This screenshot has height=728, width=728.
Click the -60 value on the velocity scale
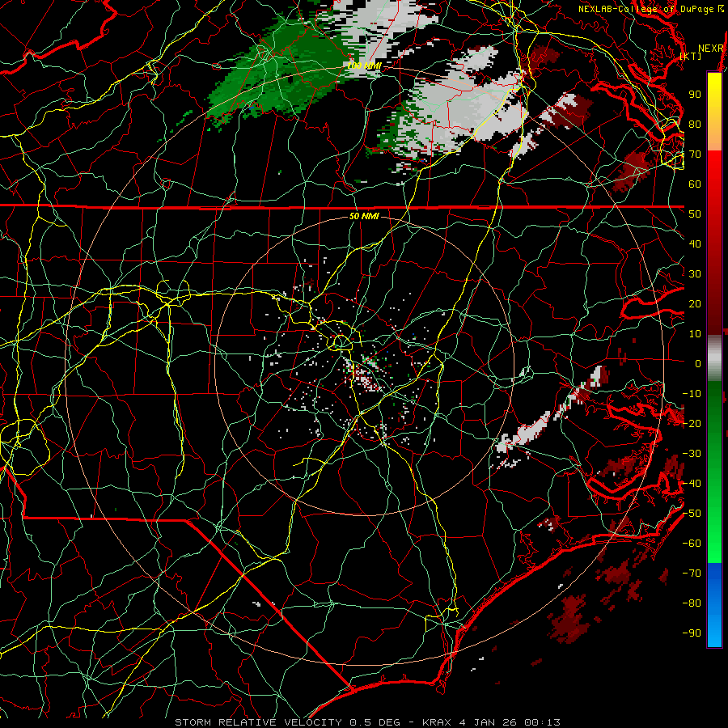pos(692,544)
